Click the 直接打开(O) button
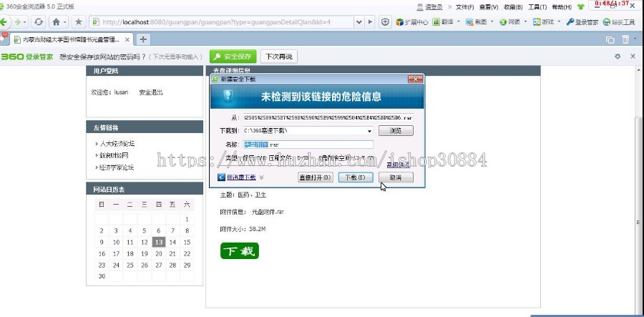The height and width of the screenshot is (317, 644). point(315,177)
